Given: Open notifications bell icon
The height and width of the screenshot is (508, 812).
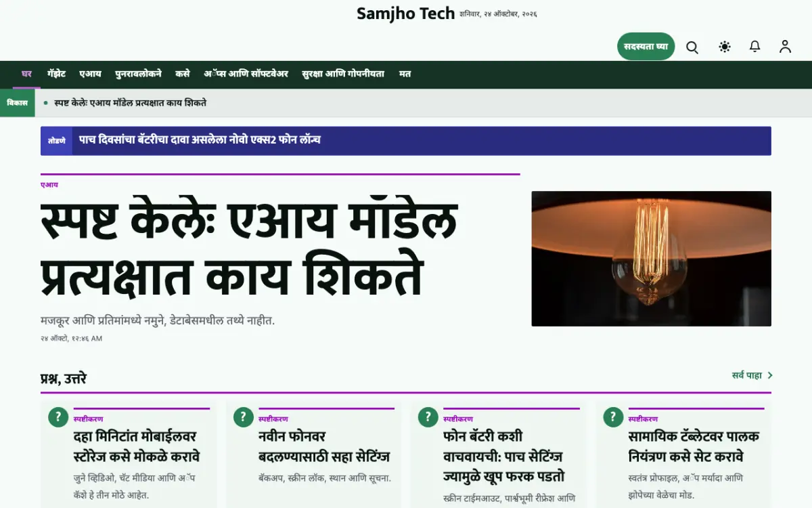Looking at the screenshot, I should (755, 47).
